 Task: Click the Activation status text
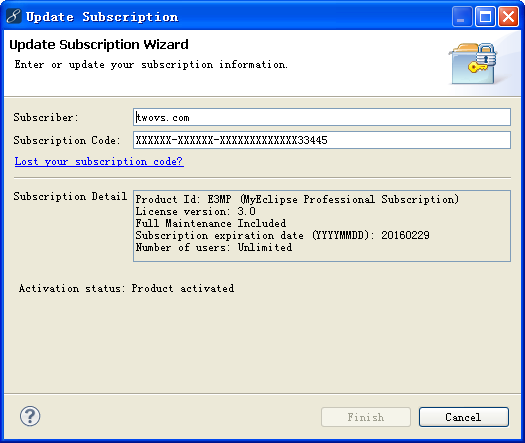(126, 288)
